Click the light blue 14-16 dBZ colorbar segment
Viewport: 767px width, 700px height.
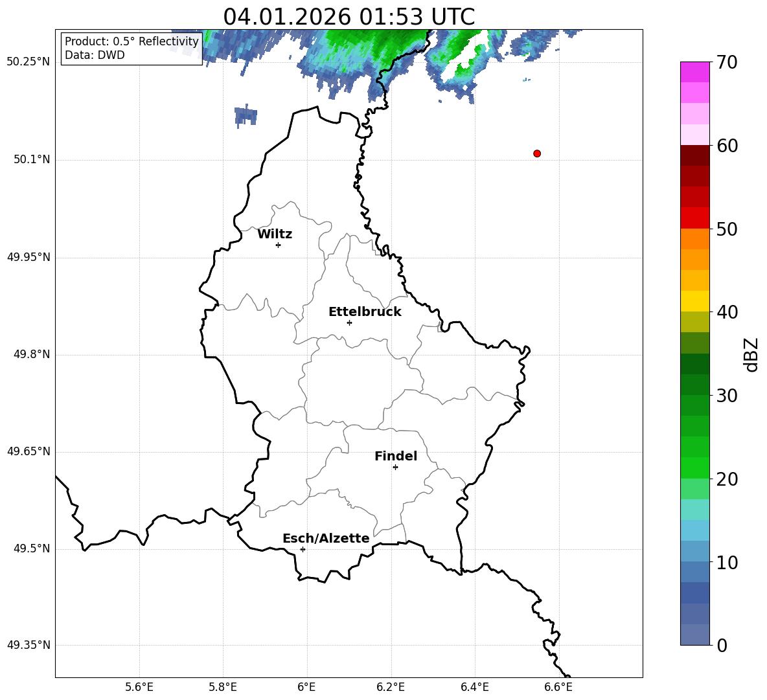(x=695, y=530)
